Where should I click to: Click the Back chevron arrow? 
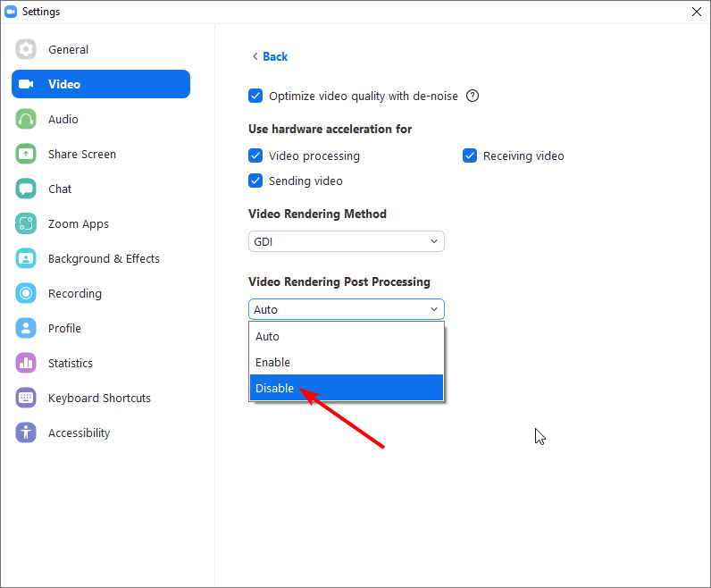pos(255,56)
